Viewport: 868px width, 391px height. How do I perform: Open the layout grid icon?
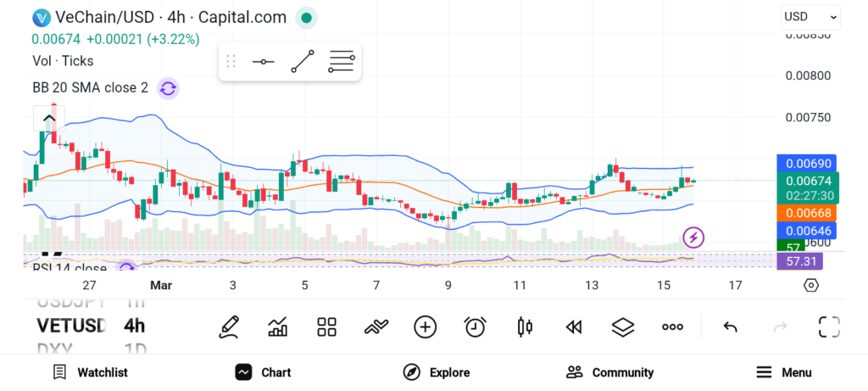pyautogui.click(x=326, y=327)
